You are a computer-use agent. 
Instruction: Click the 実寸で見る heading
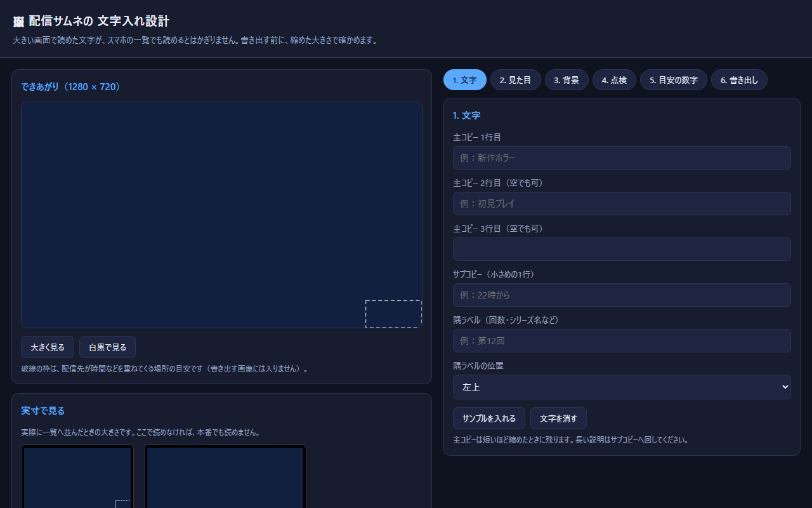click(x=43, y=411)
